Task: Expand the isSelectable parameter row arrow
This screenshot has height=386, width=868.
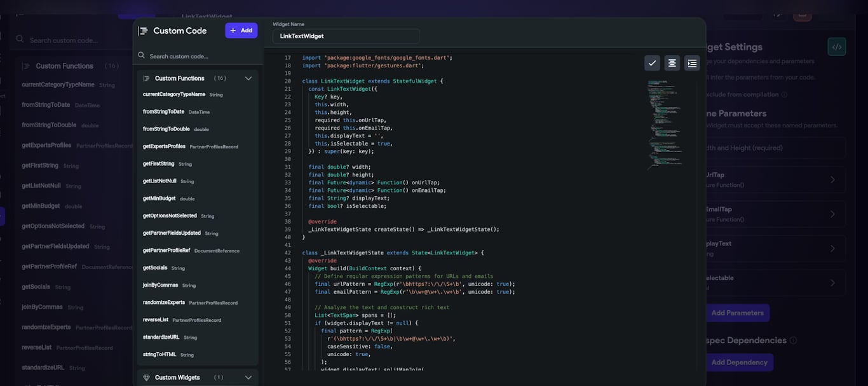Action: click(x=832, y=283)
